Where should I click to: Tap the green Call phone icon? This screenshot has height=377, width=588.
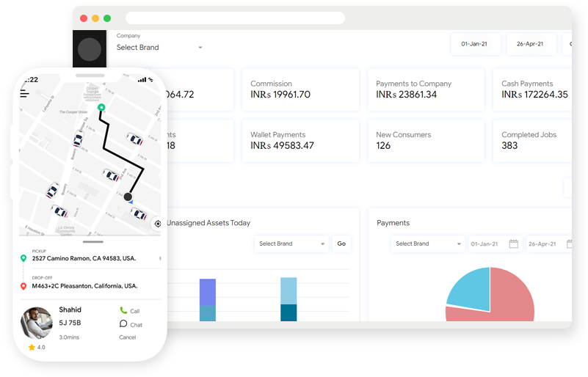[123, 310]
